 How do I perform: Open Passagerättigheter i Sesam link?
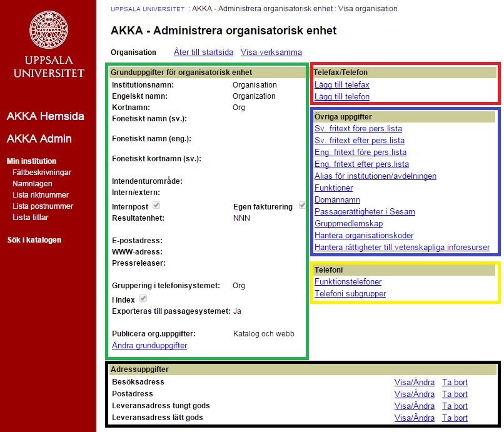(x=365, y=211)
